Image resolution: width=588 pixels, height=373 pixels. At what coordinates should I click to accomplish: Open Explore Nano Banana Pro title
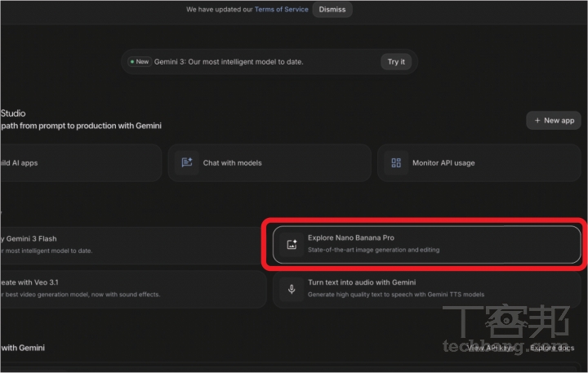[x=356, y=238]
